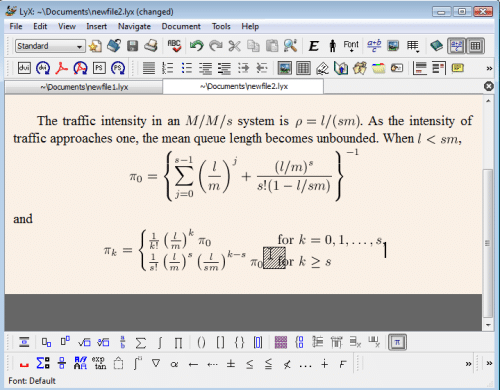Viewport: 500px width, 390px height.
Task: Insert a matrix with purple grid icon
Action: 280,342
